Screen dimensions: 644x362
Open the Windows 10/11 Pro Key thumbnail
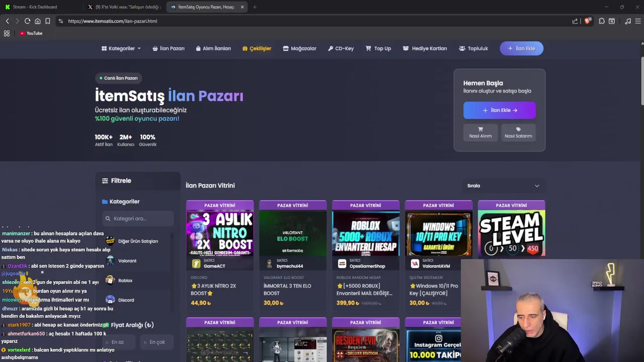point(439,233)
